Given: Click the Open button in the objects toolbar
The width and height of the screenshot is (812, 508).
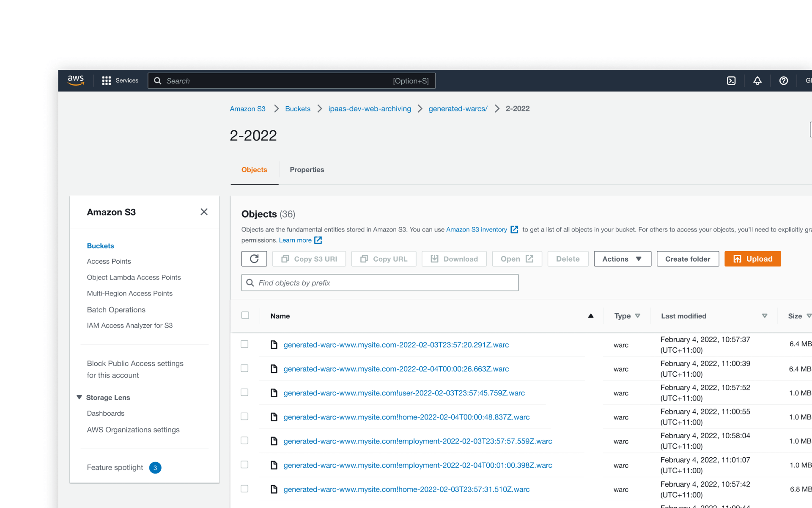Looking at the screenshot, I should [517, 259].
